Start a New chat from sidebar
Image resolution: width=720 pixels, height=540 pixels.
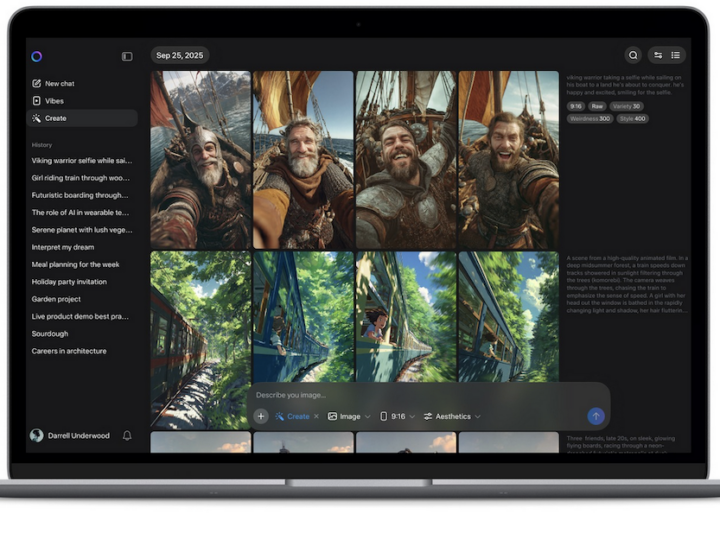(59, 84)
